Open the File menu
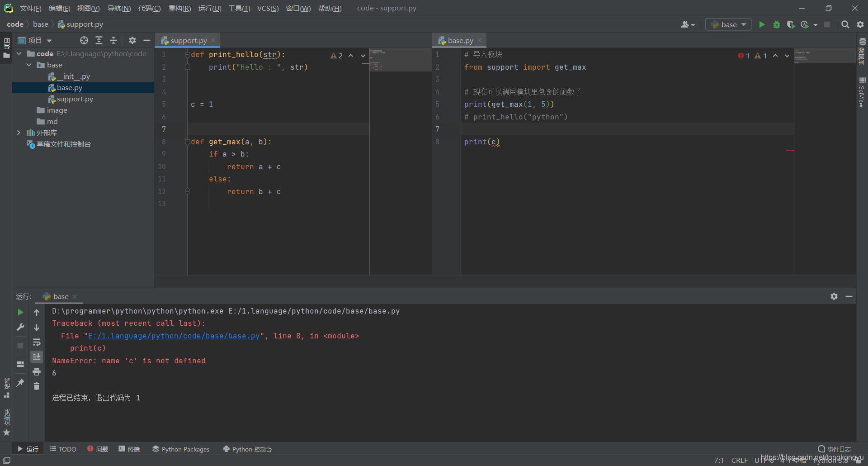Screen dimensions: 868x466 pos(30,8)
